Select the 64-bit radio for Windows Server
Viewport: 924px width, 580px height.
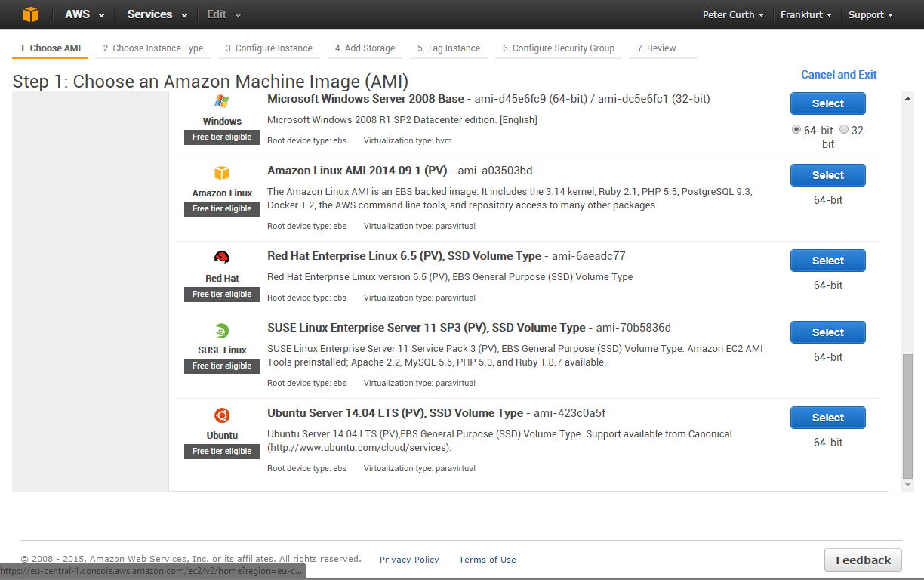click(796, 130)
